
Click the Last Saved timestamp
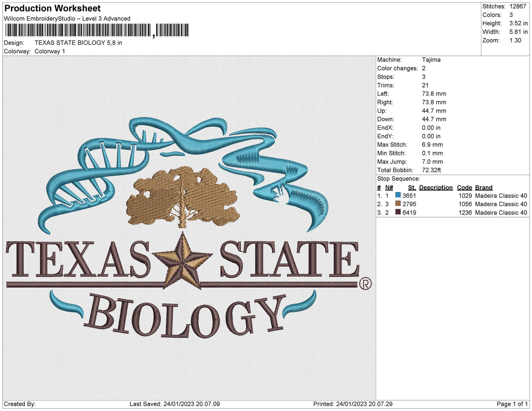(x=175, y=404)
